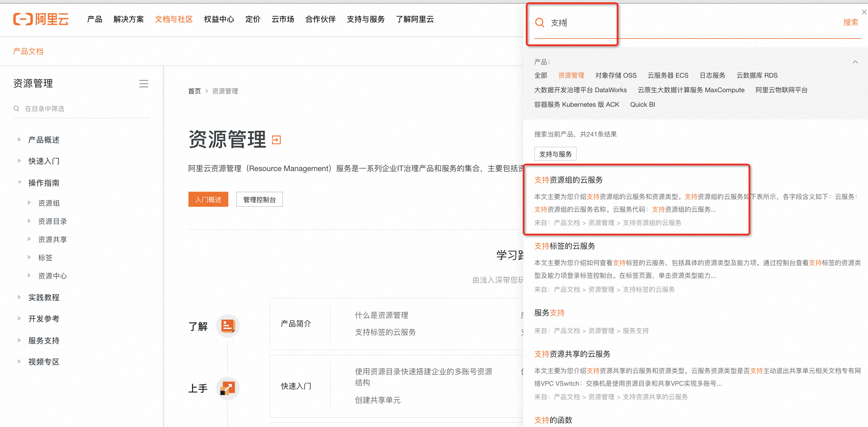Screen dimensions: 868x427
Task: Filter results by 对象存储 OSS
Action: (616, 76)
